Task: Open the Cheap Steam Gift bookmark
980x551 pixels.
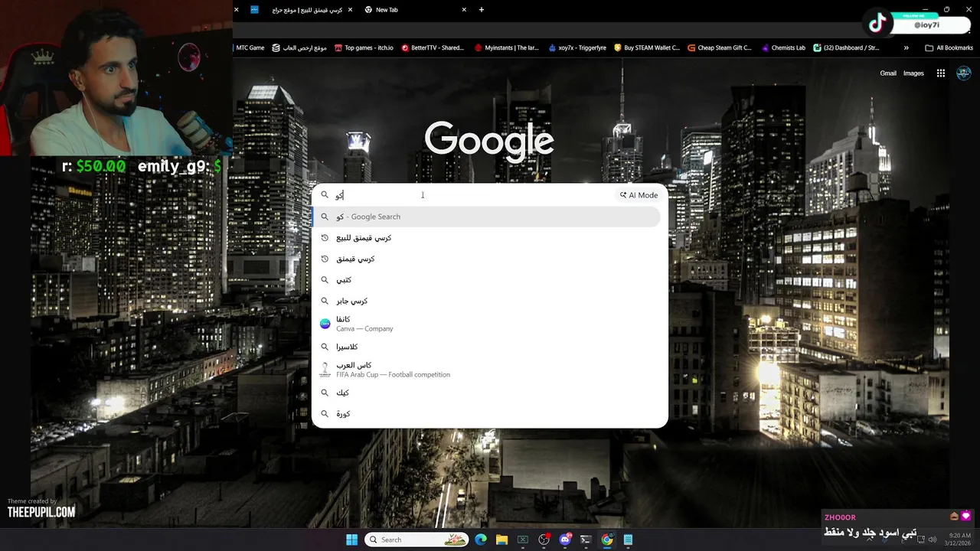Action: click(720, 47)
